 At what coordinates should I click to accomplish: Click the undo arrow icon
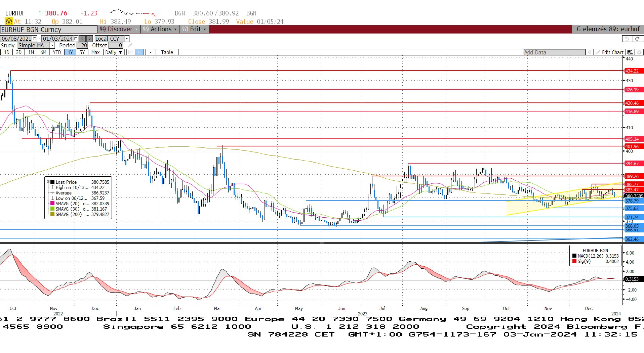click(x=627, y=39)
